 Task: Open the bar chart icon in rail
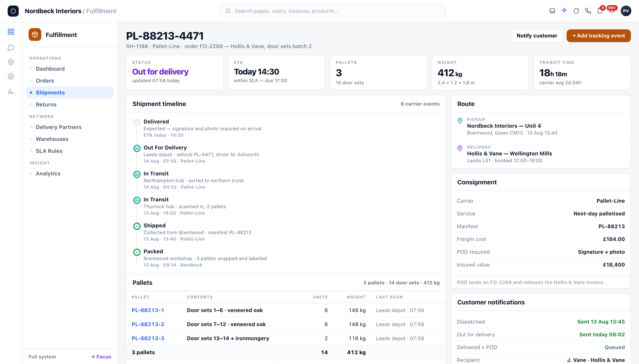click(x=11, y=91)
